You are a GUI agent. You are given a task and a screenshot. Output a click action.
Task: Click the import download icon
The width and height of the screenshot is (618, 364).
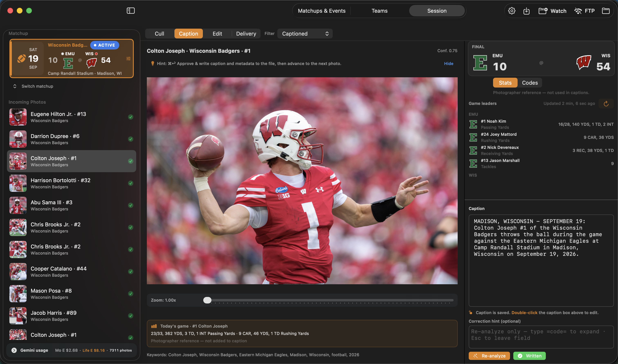(526, 11)
